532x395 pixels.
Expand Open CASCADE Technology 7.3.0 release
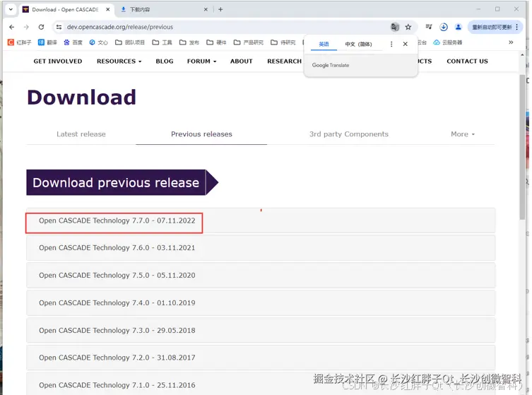261,330
